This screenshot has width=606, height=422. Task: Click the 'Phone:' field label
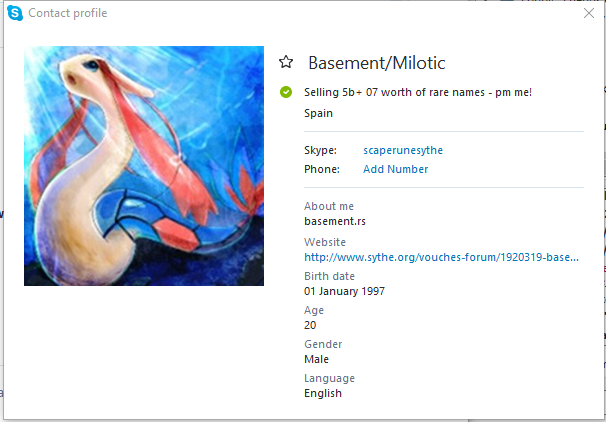point(322,169)
